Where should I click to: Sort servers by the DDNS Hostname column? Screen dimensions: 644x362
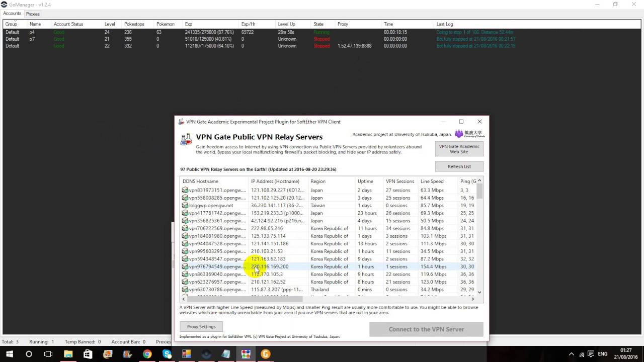pos(214,182)
